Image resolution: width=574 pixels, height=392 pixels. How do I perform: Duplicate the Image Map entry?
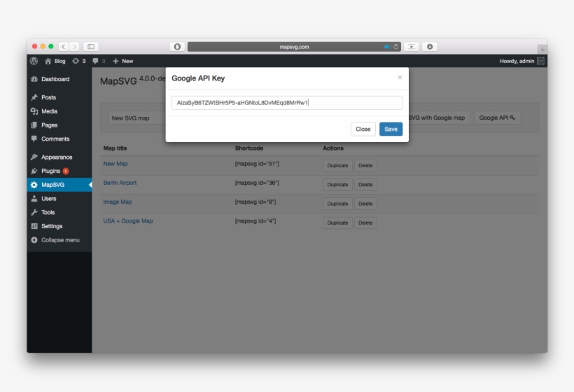[337, 204]
